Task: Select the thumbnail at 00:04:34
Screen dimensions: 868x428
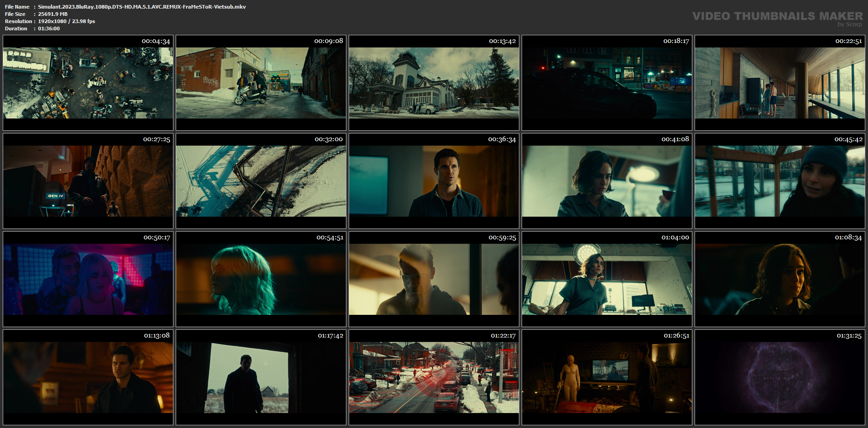Action: coord(88,83)
